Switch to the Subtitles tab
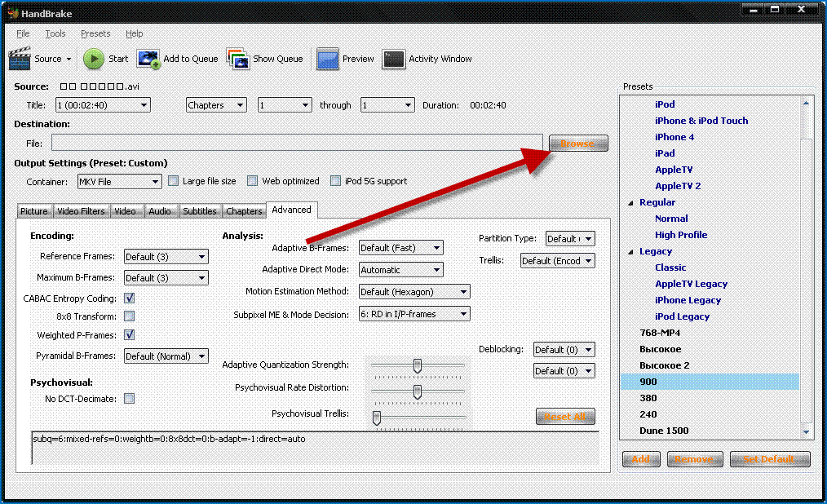 click(x=199, y=211)
